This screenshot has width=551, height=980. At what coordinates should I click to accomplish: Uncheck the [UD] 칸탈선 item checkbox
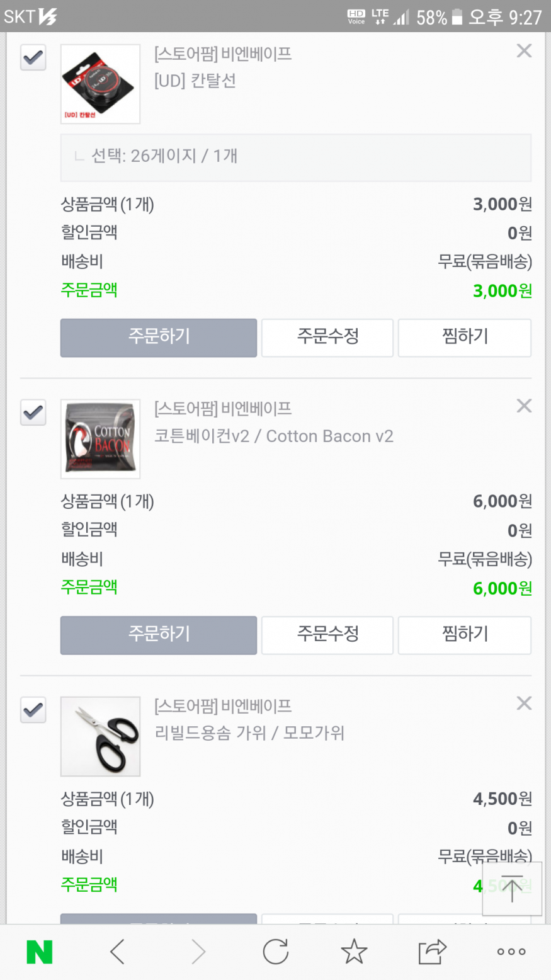click(x=33, y=58)
